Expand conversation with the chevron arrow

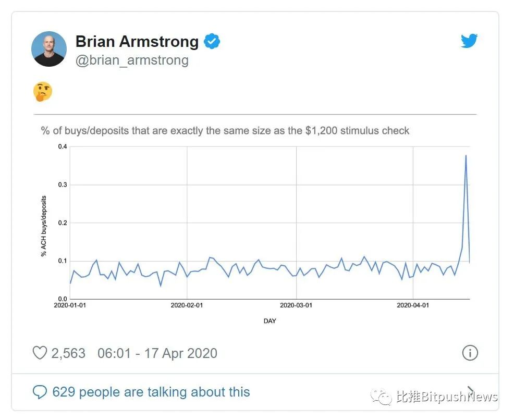point(470,390)
